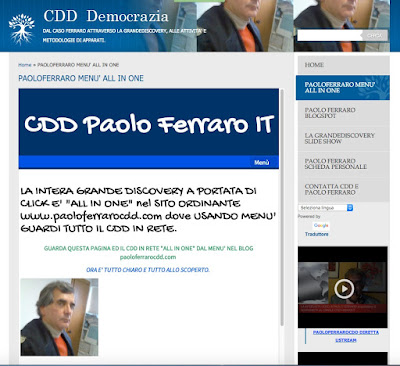Select PAOLOFERRARO MENU' ALL IN ONE menu item
This screenshot has height=366, width=400.
(343, 88)
